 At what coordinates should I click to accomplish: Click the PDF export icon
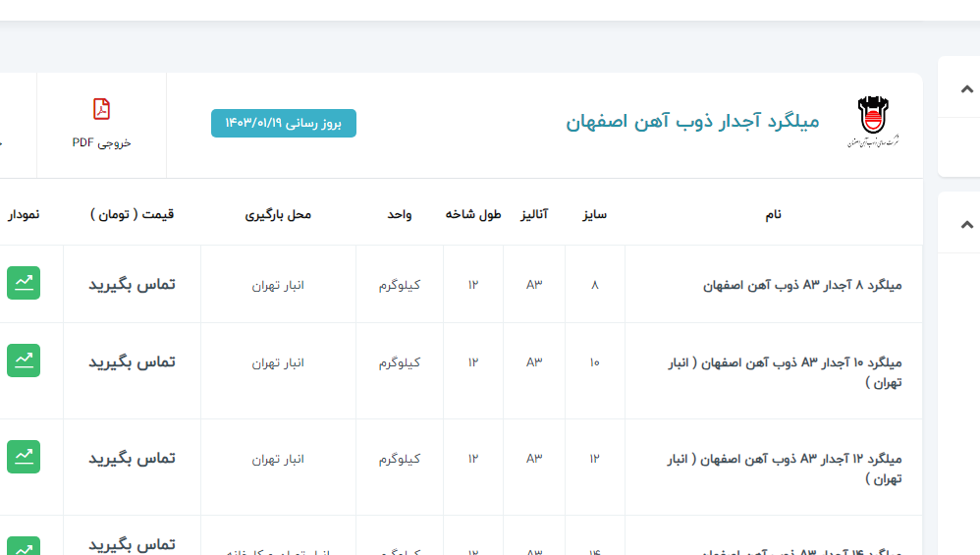101,108
